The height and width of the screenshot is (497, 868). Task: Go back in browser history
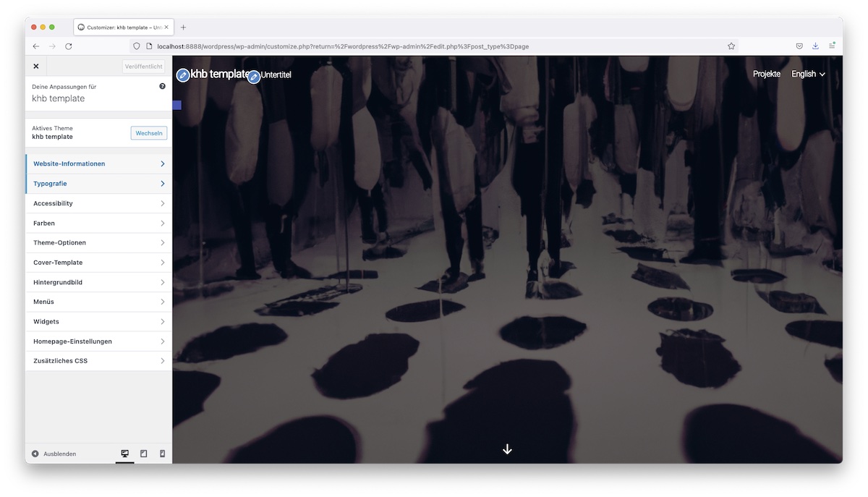pos(36,46)
